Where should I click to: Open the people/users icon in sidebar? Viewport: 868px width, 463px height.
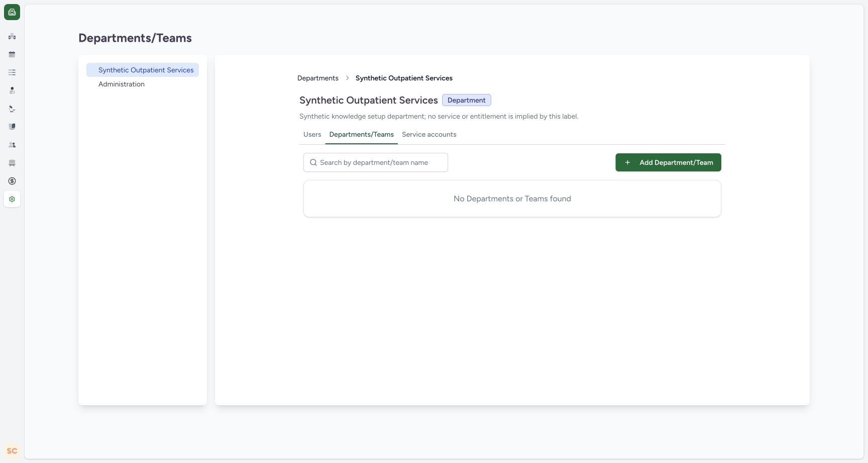tap(12, 145)
